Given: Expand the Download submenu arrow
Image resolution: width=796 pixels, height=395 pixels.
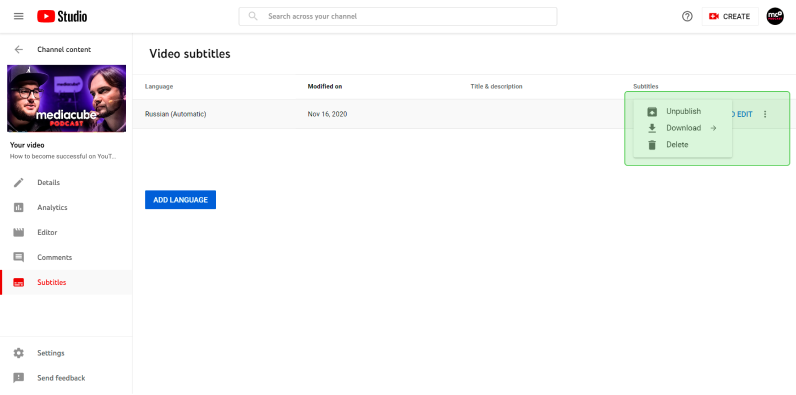Looking at the screenshot, I should point(713,128).
